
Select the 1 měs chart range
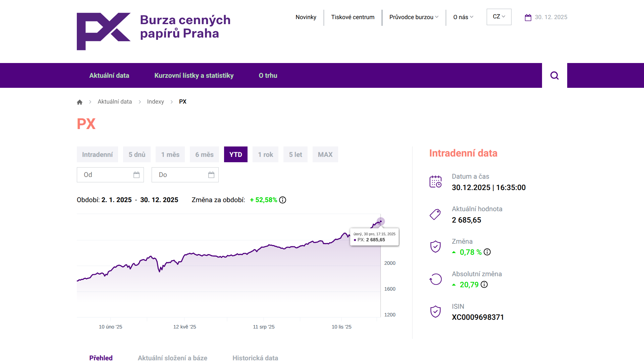[x=170, y=155]
